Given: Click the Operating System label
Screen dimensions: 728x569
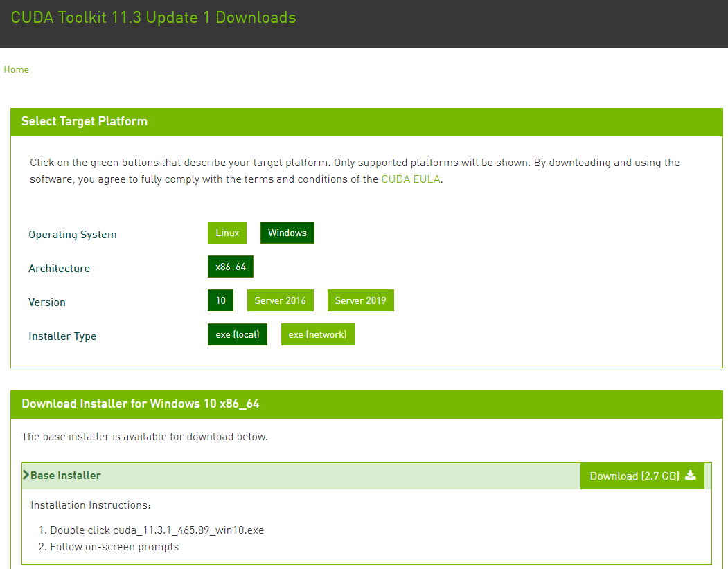Looking at the screenshot, I should 73,235.
